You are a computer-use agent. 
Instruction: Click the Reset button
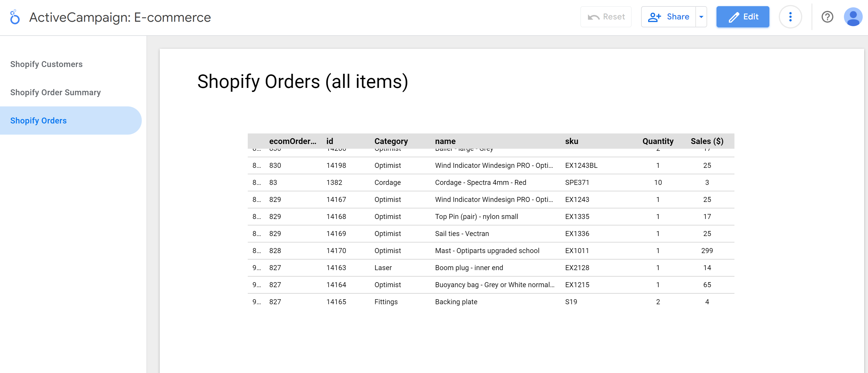606,17
